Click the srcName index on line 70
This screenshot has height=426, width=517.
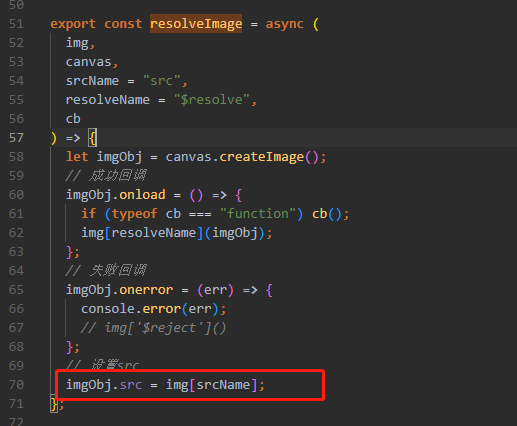click(x=223, y=385)
